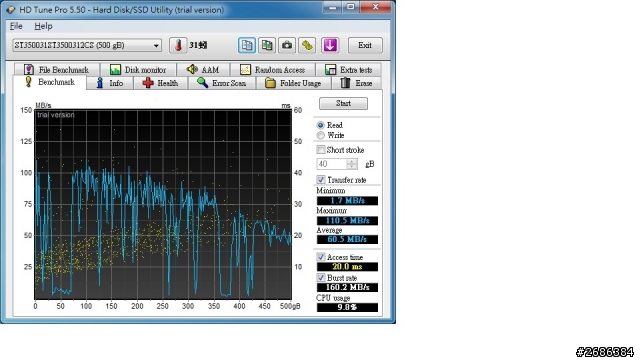Open the File menu

point(16,26)
